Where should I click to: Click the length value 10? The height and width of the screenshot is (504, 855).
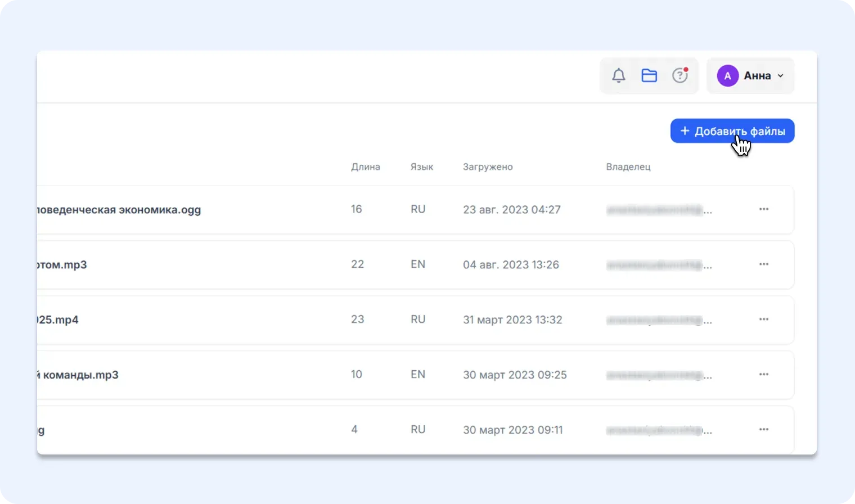pyautogui.click(x=357, y=375)
